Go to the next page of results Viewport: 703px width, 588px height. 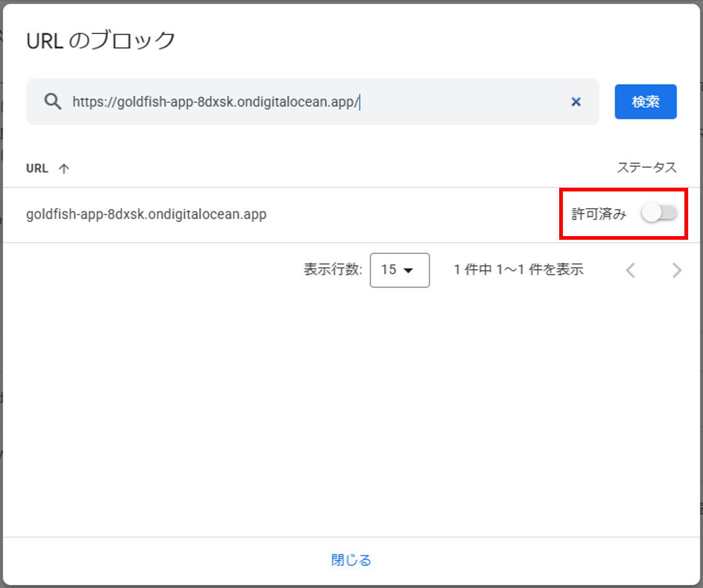pos(677,270)
